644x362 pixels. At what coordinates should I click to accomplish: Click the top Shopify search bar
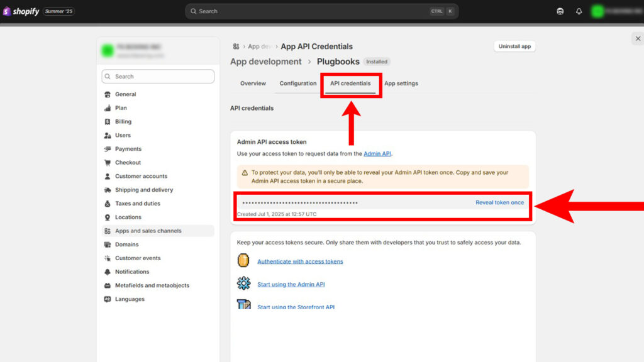coord(322,11)
